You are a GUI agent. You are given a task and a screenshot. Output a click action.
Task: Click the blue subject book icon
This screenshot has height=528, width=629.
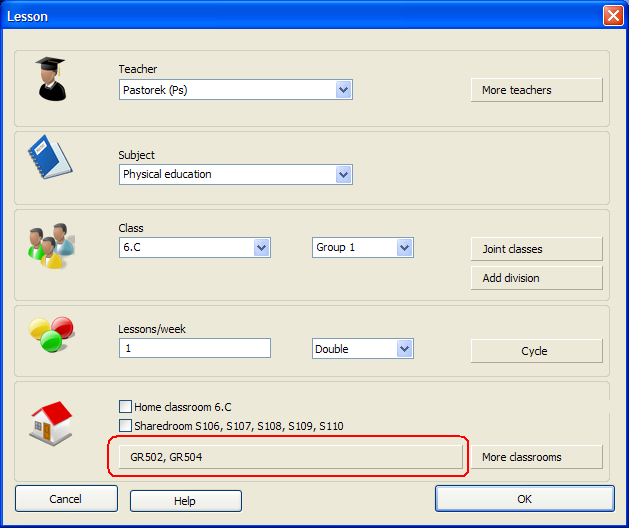tap(49, 159)
